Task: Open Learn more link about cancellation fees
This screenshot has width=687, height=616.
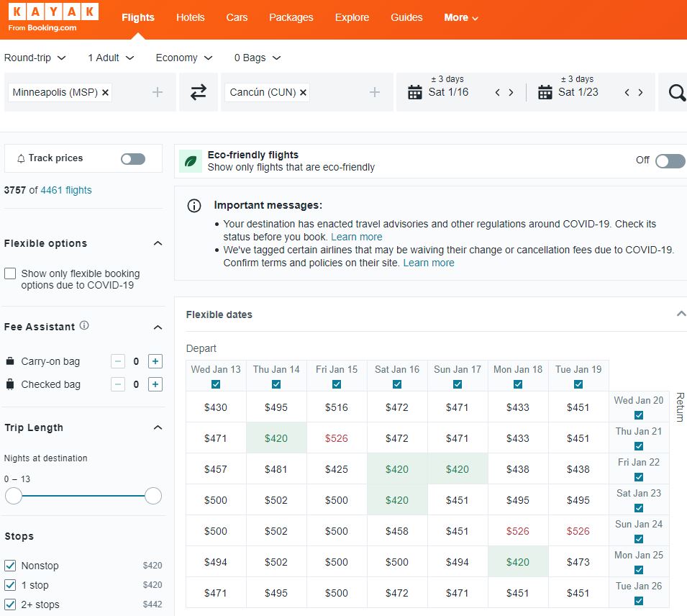Action: pos(429,263)
